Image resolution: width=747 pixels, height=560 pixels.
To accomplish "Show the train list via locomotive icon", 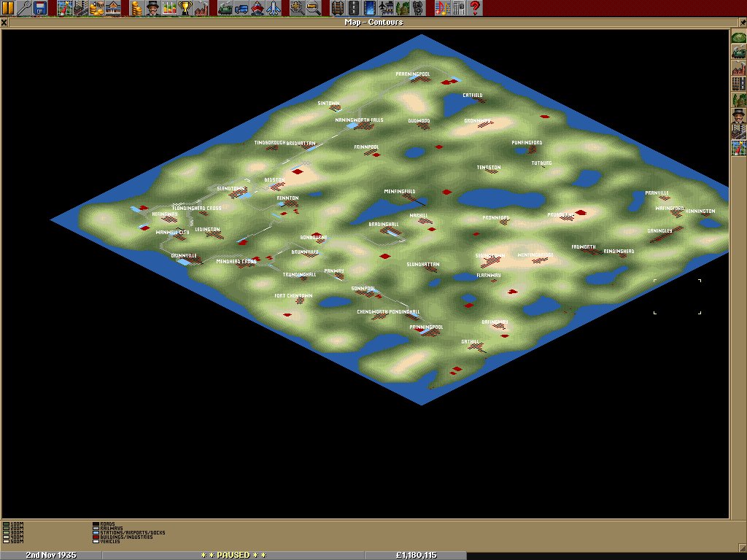I will point(226,7).
